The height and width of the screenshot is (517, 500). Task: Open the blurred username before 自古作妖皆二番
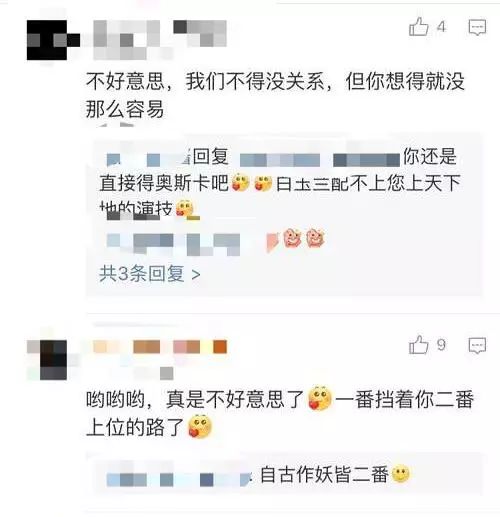pos(178,479)
